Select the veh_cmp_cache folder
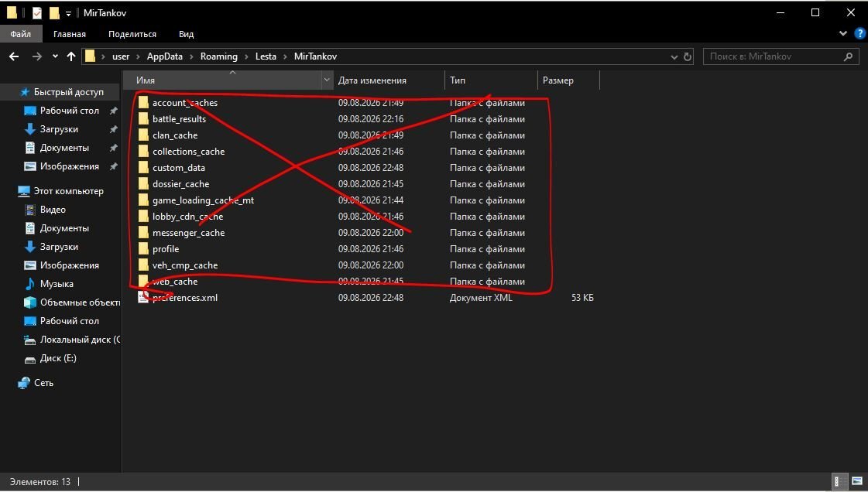 click(x=185, y=265)
